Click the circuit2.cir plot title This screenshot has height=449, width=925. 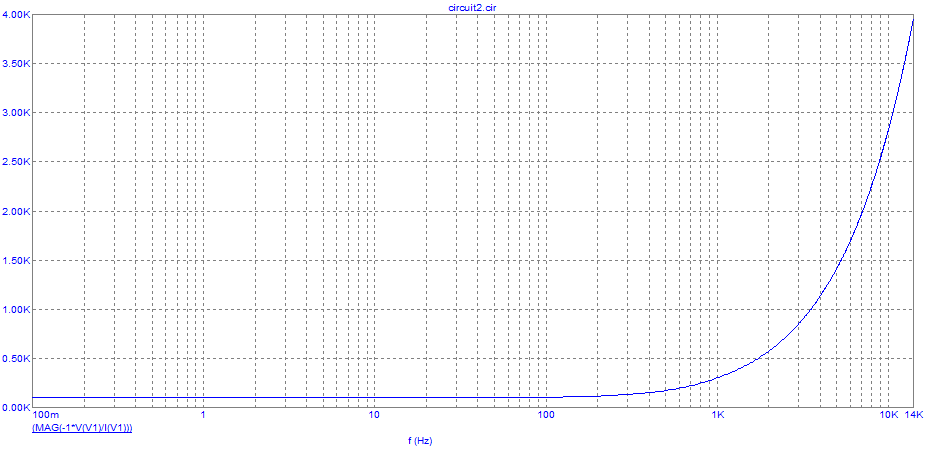coord(474,7)
